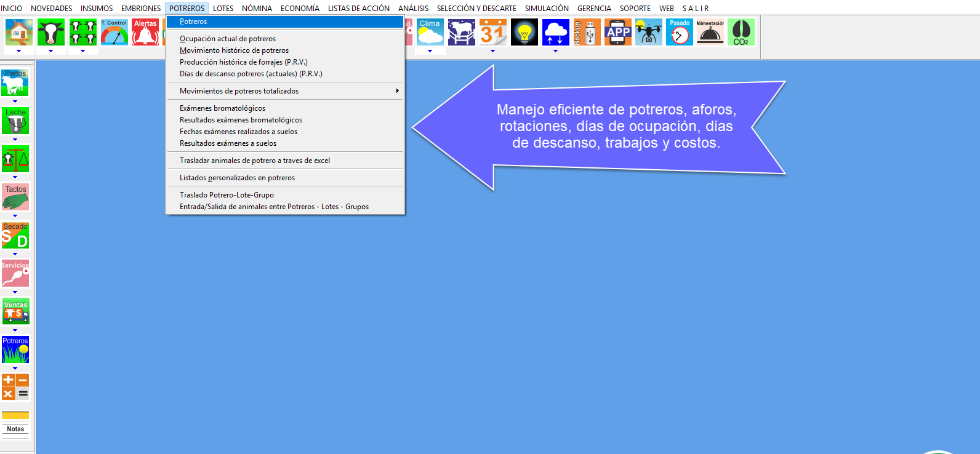This screenshot has height=454, width=980.
Task: Click the calculator icon in sidebar
Action: 15,387
